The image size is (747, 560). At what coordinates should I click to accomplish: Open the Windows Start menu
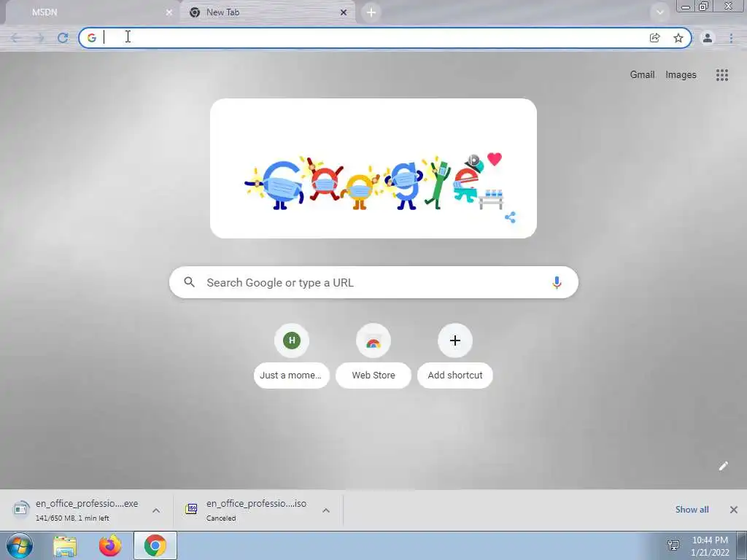point(19,545)
